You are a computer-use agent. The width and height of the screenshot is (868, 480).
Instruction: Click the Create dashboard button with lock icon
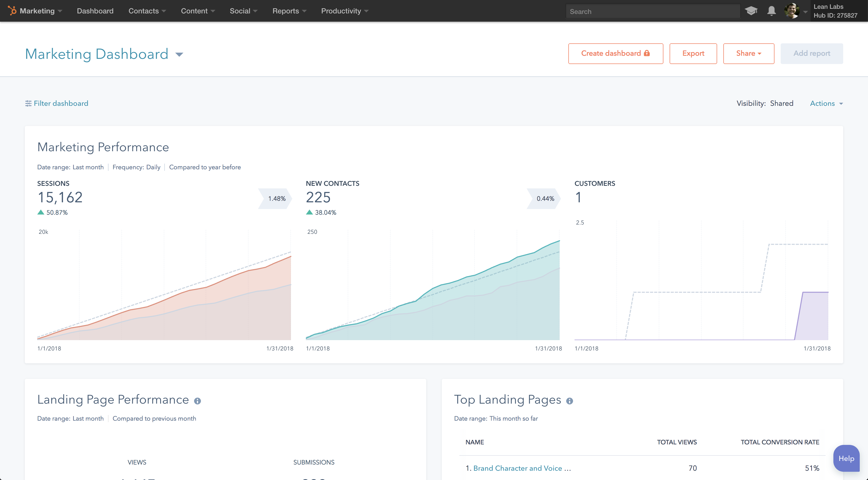click(615, 53)
